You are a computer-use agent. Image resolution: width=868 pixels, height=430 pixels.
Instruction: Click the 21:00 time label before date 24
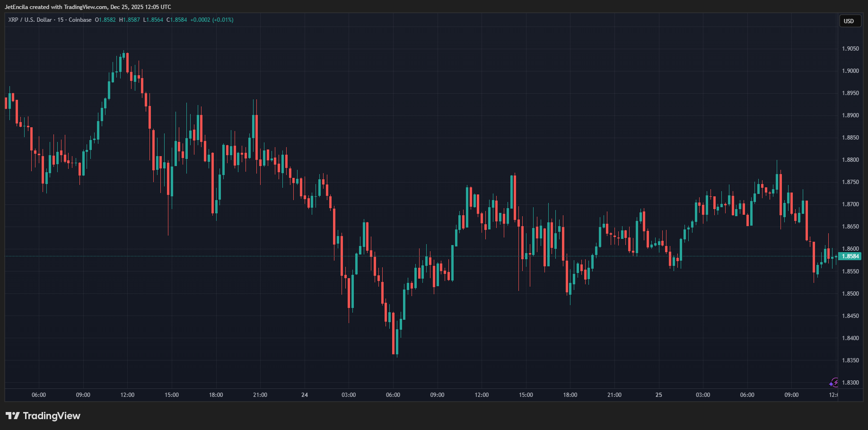tap(260, 395)
